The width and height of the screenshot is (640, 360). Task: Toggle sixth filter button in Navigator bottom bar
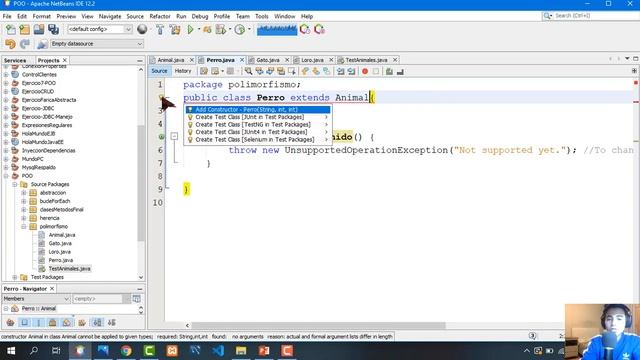(x=82, y=322)
